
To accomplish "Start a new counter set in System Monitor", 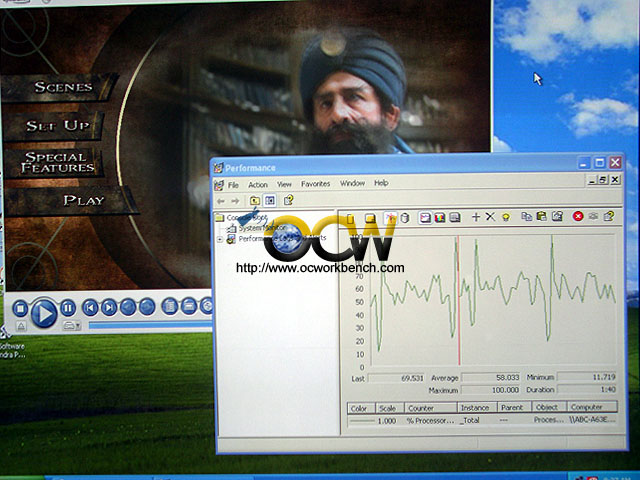I will [350, 219].
